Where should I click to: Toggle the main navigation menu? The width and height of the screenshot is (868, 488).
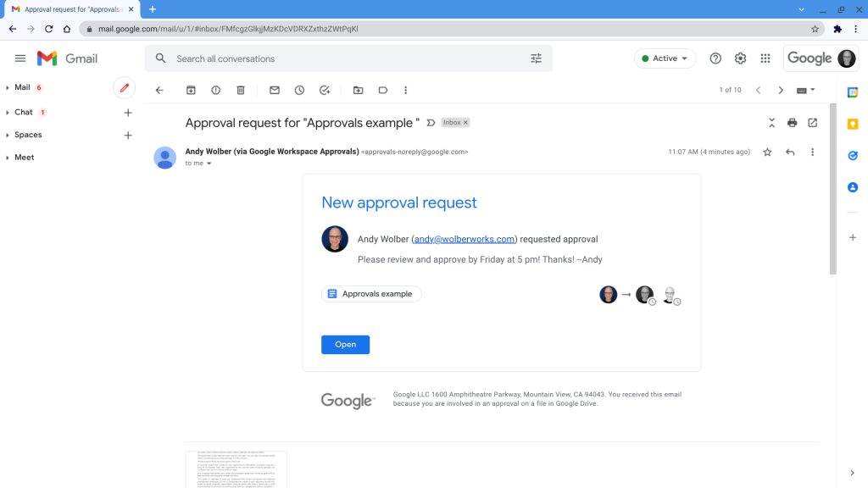pos(20,58)
